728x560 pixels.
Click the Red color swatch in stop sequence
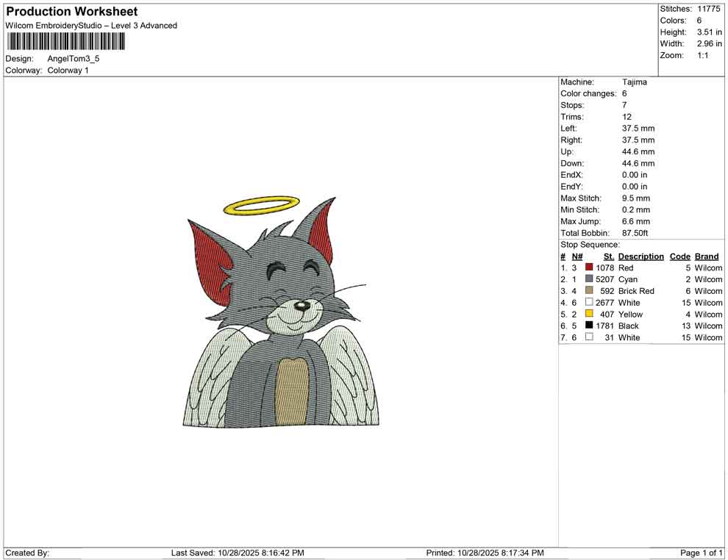click(x=589, y=268)
